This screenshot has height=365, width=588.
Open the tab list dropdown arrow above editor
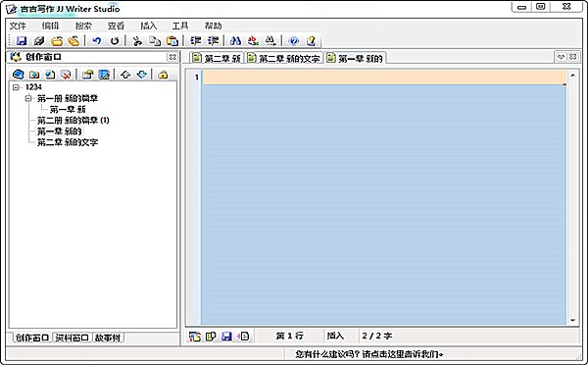pyautogui.click(x=561, y=57)
